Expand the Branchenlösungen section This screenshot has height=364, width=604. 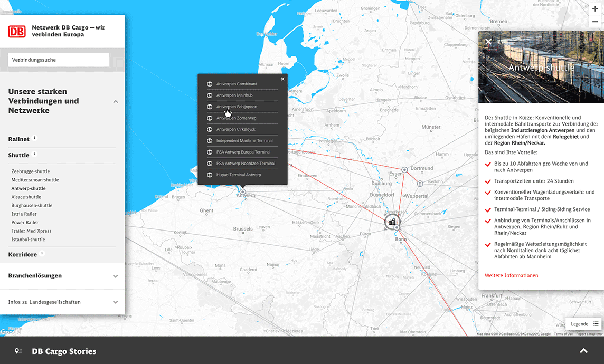click(x=116, y=276)
